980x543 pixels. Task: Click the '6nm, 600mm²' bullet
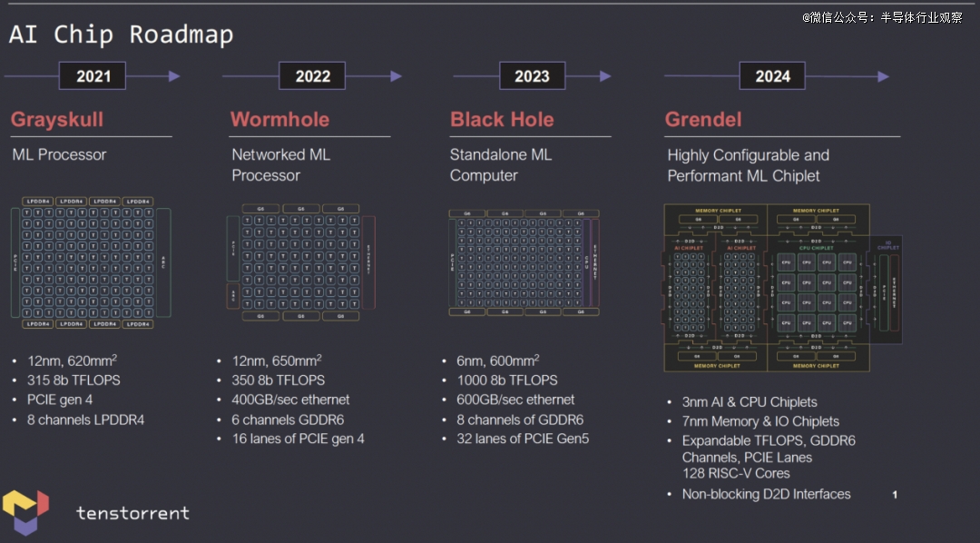click(498, 360)
